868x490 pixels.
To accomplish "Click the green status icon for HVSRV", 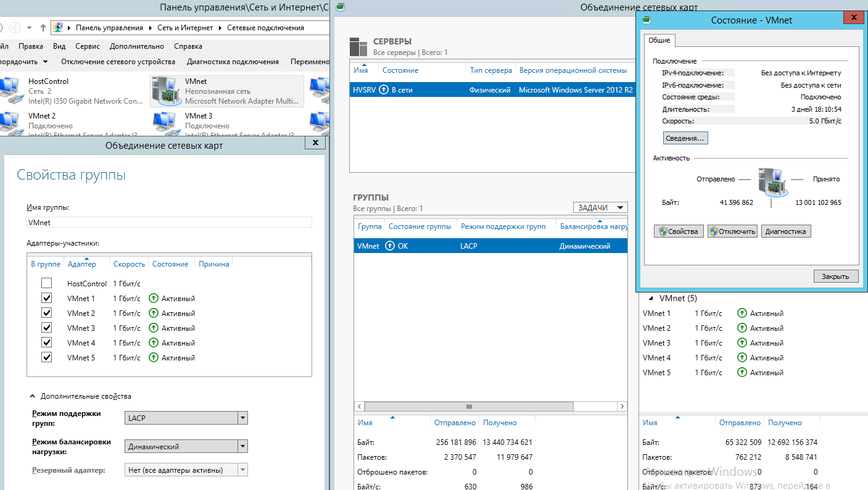I will click(x=384, y=90).
